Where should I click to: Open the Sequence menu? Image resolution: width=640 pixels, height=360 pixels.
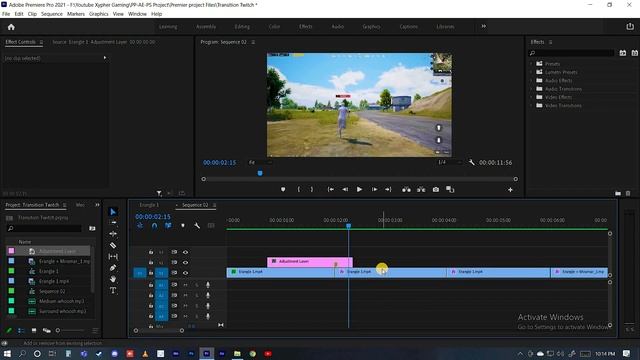(52, 14)
